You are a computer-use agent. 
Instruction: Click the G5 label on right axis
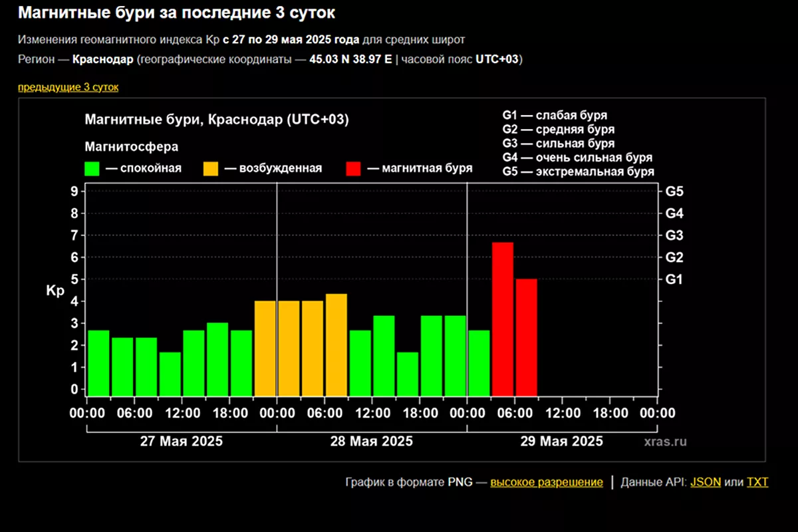pyautogui.click(x=674, y=192)
